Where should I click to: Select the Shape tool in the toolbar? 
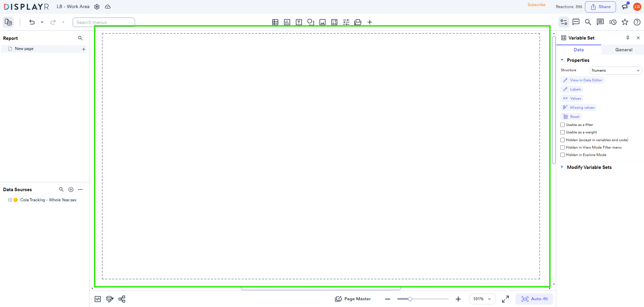pos(311,22)
